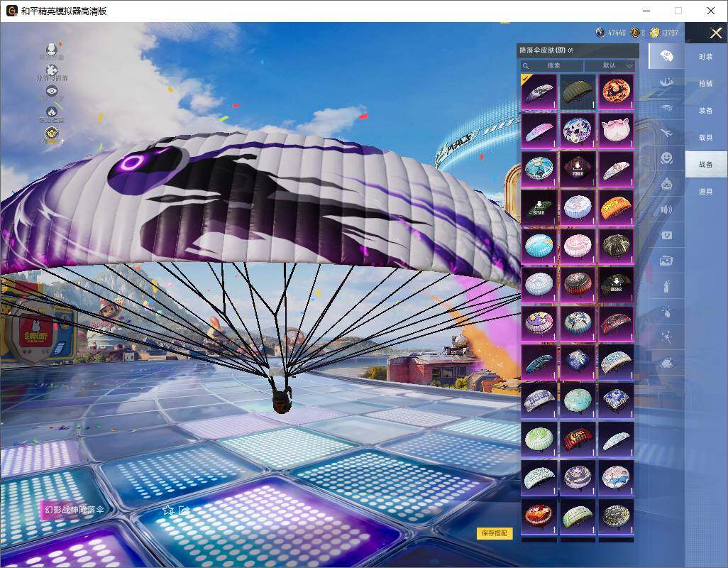The image size is (728, 568).
Task: Select the mint teal round parachute thumbnail
Action: [x=578, y=400]
